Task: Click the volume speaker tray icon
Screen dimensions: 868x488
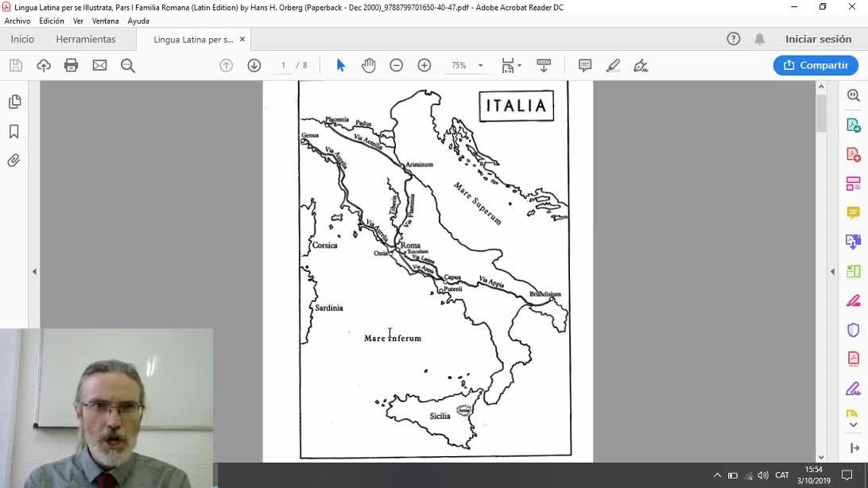Action: coord(763,475)
